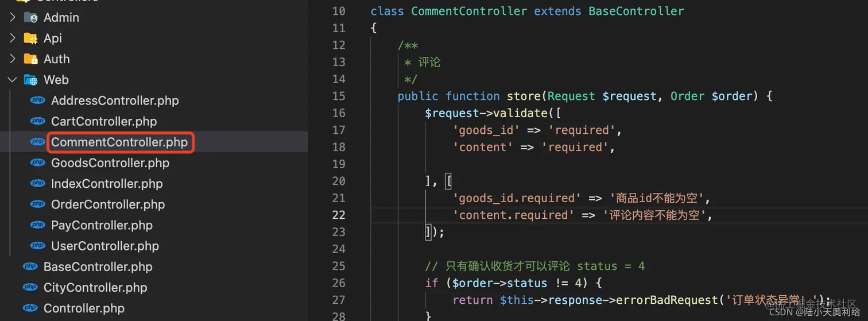
Task: Select the Auth folder label
Action: [57, 59]
